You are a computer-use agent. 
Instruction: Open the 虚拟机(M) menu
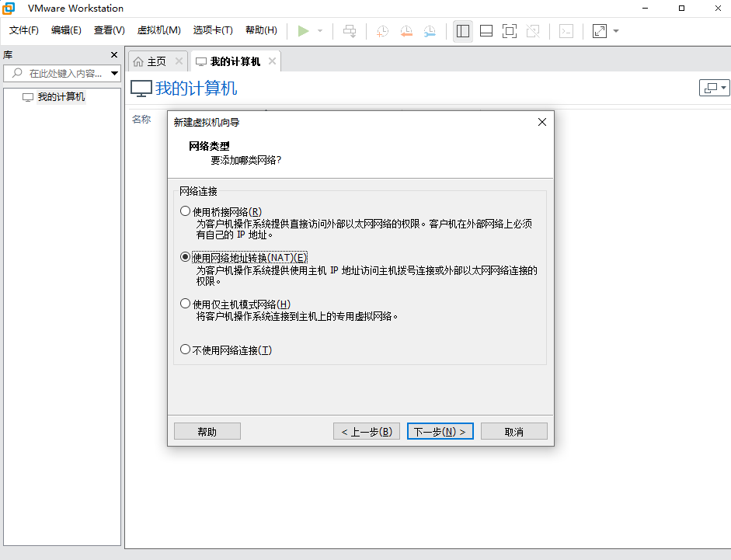click(x=159, y=30)
